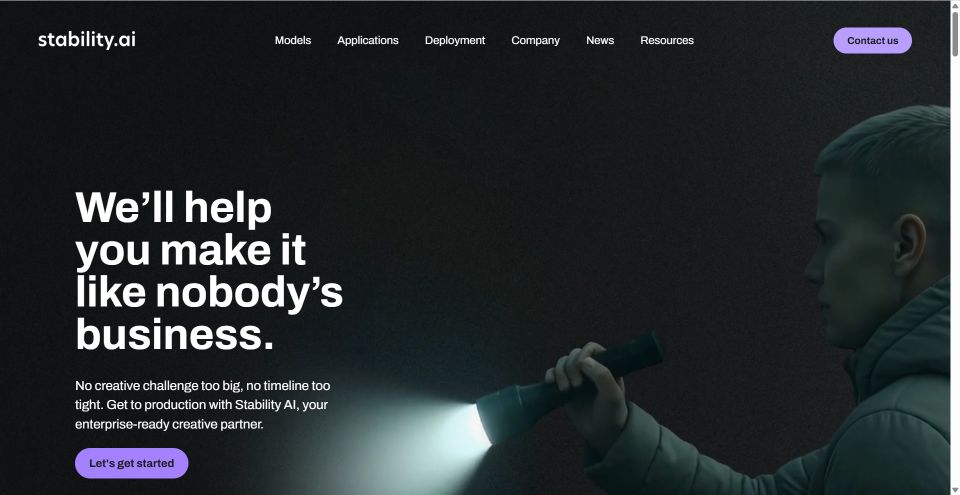Click the Contact us button

[872, 40]
